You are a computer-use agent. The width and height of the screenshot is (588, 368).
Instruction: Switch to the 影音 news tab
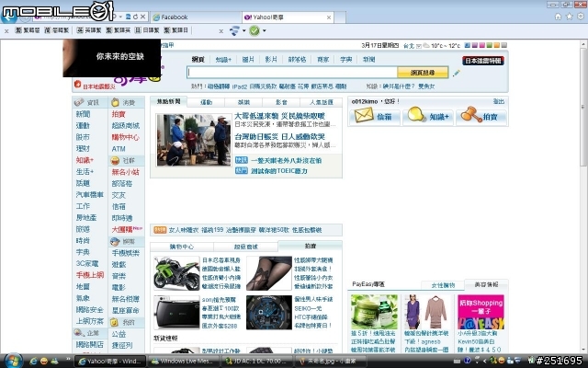[281, 102]
